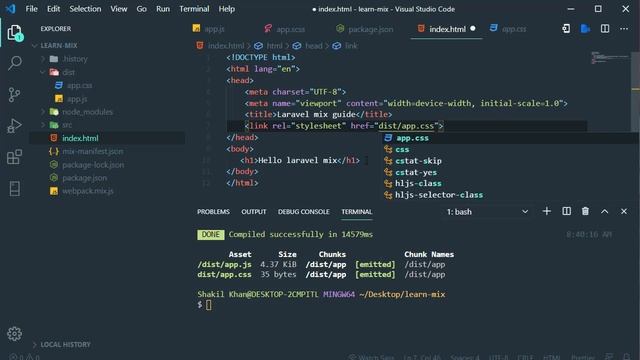The image size is (640, 360).
Task: Open the Source Control view
Action: (14, 95)
